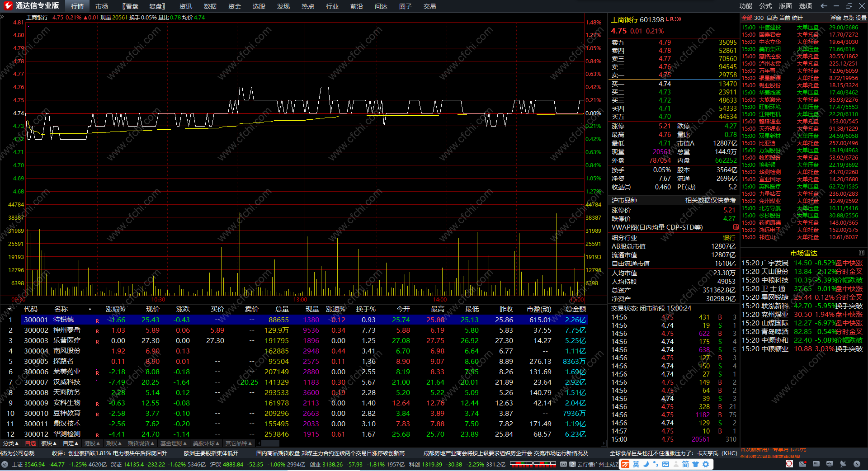The width and height of the screenshot is (868, 471).
Task: Expand the 其它品种 menu
Action: (239, 443)
